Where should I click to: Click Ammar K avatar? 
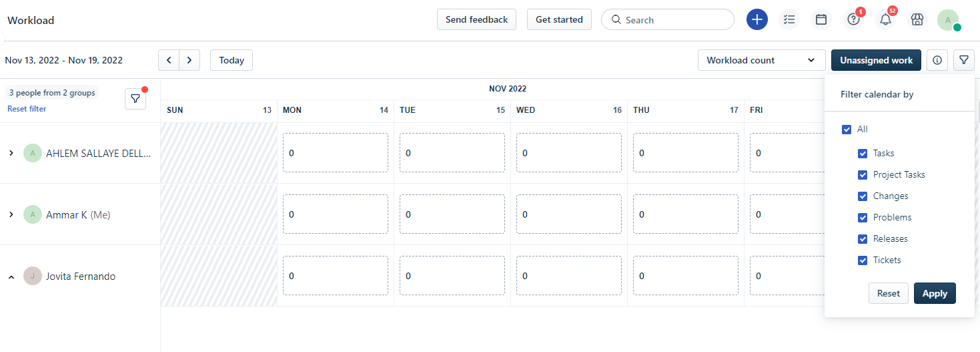(33, 214)
